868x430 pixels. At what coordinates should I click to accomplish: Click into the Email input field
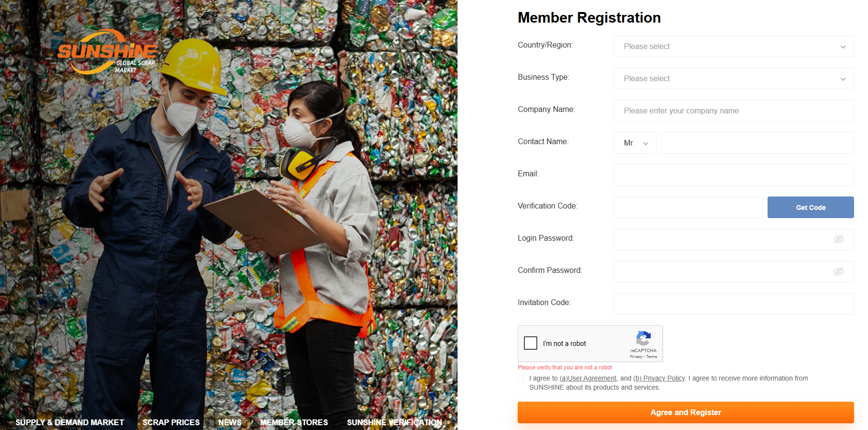(x=733, y=175)
